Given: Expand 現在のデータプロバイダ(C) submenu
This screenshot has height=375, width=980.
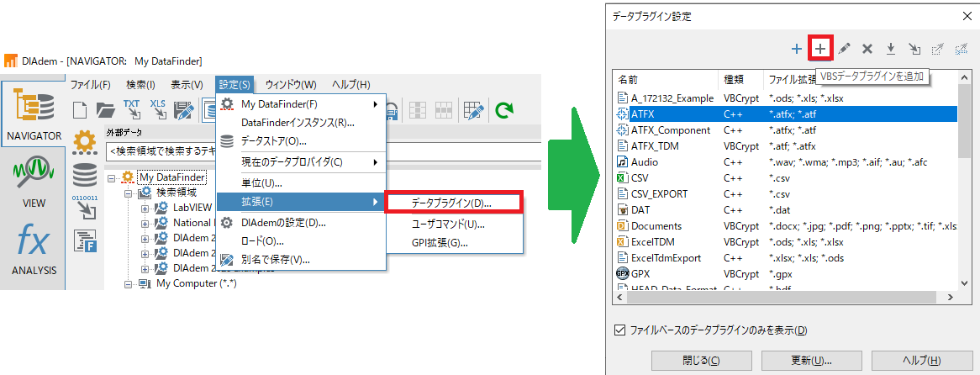Looking at the screenshot, I should [x=375, y=162].
